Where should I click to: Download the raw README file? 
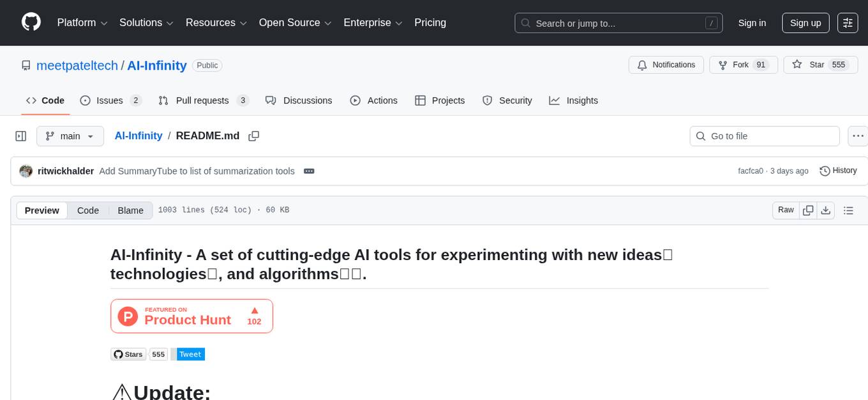tap(825, 210)
